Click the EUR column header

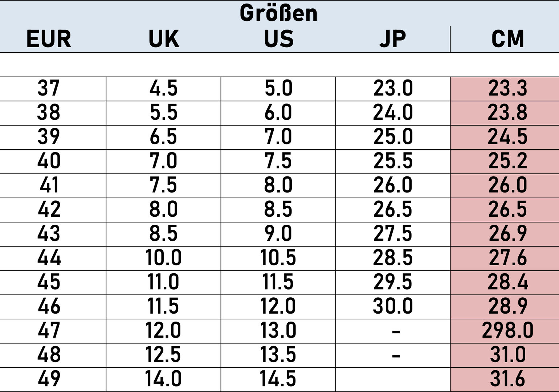point(49,39)
